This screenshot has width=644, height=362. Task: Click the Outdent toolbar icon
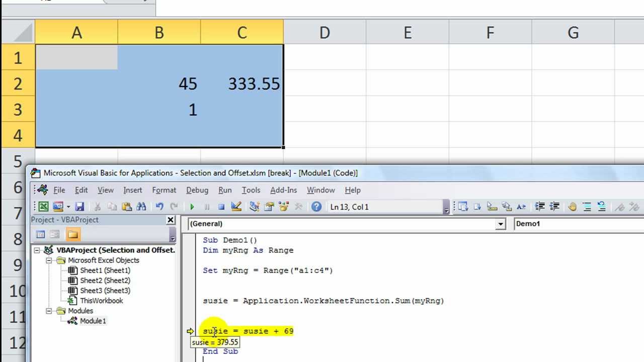coord(554,207)
